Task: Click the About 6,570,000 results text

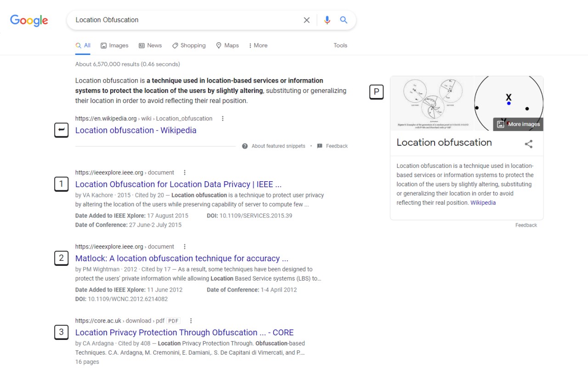Action: 128,64
